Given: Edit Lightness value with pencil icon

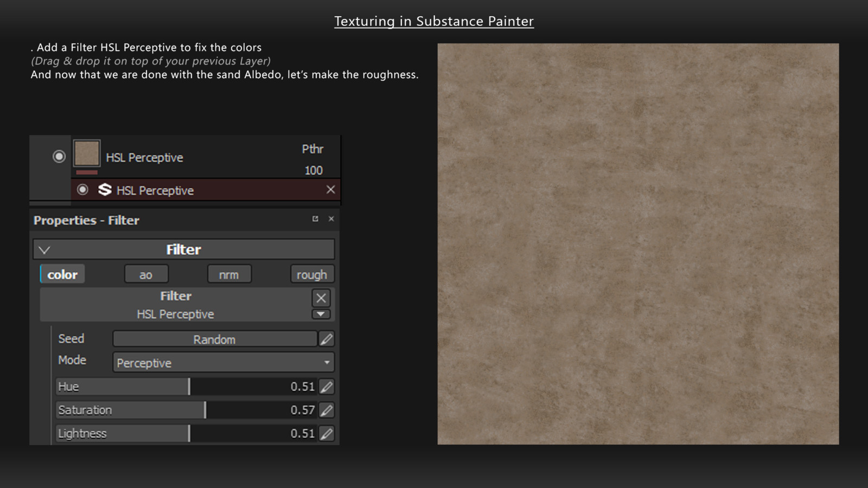Looking at the screenshot, I should point(327,433).
